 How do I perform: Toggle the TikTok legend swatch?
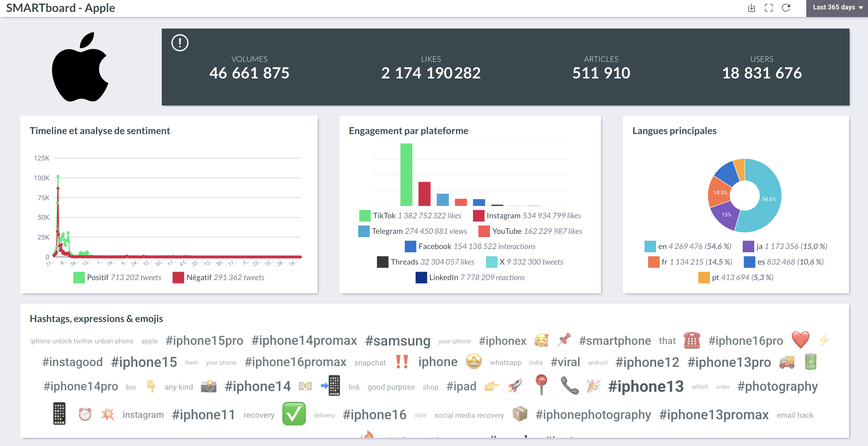click(365, 216)
